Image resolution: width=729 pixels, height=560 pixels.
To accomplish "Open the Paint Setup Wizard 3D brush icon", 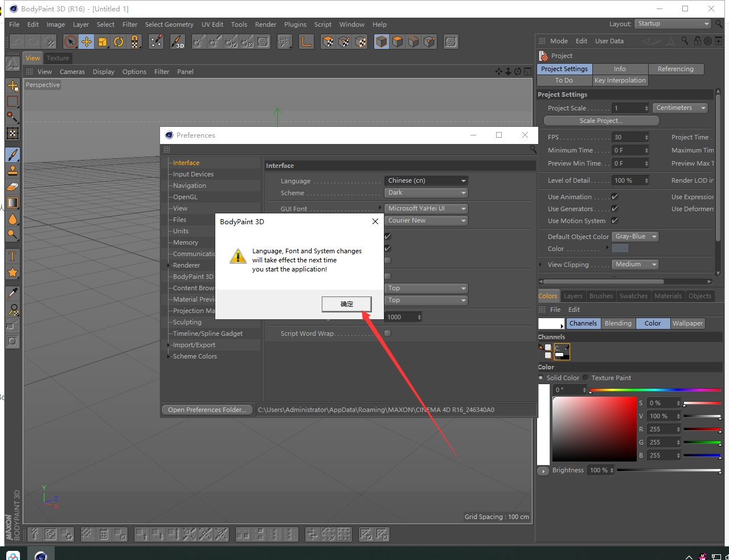I will (177, 42).
